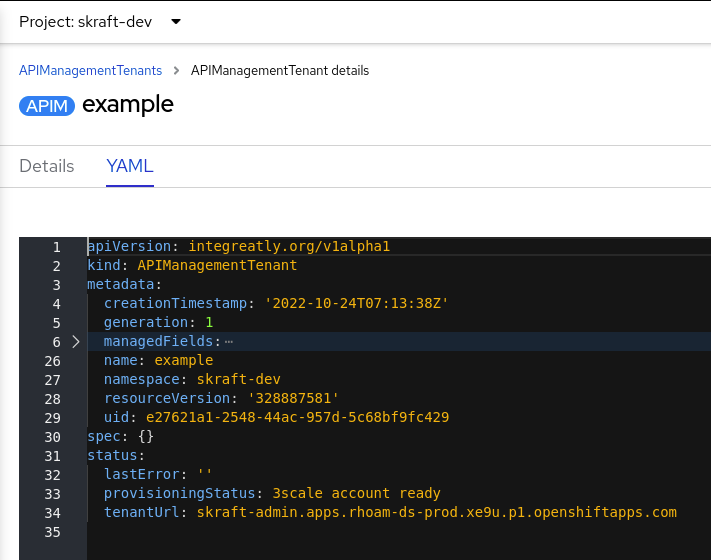Click line number 34 in the gutter
711x560 pixels.
(52, 514)
